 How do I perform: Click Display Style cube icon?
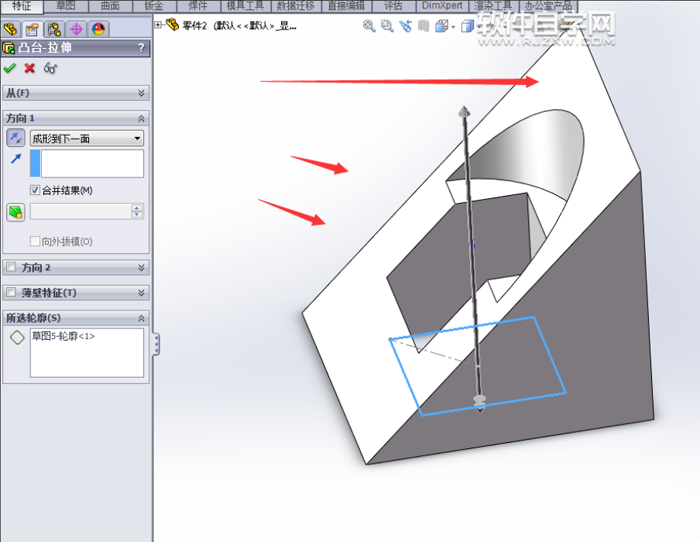tap(467, 26)
